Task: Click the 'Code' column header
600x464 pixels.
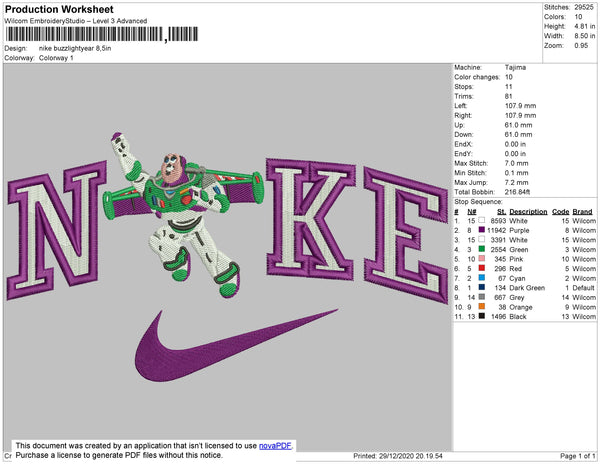Action: 561,212
